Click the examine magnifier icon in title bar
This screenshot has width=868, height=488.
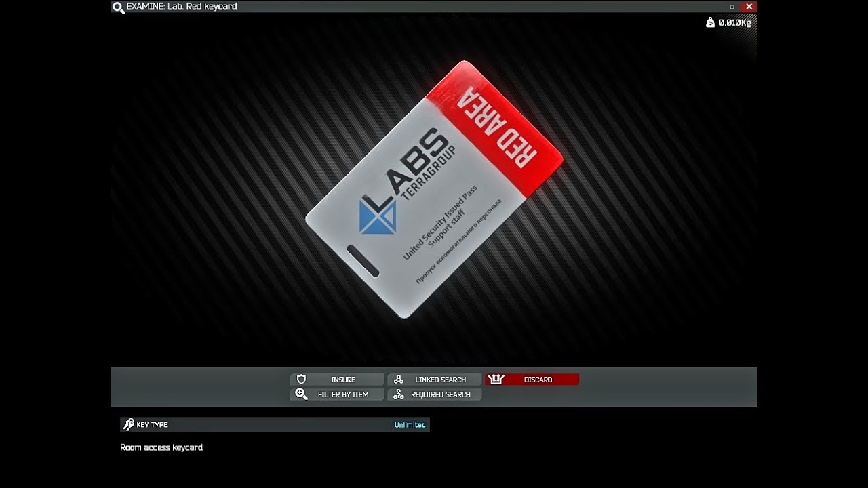click(118, 7)
